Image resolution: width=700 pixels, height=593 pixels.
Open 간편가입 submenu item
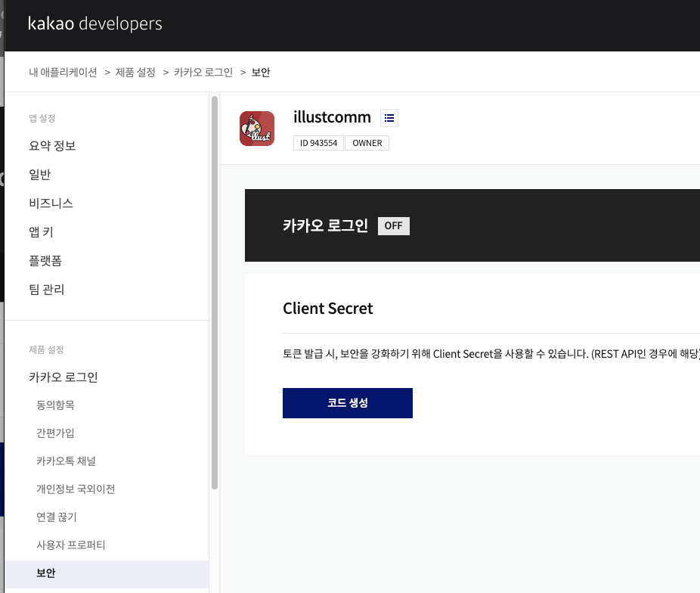coord(55,433)
